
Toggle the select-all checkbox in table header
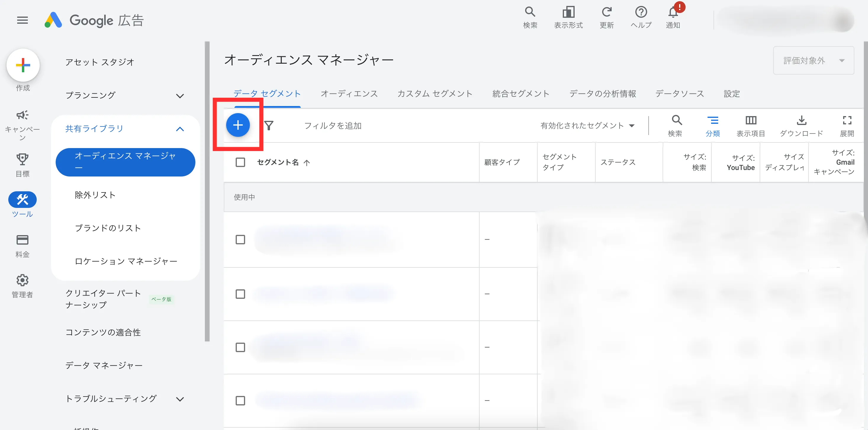point(240,162)
